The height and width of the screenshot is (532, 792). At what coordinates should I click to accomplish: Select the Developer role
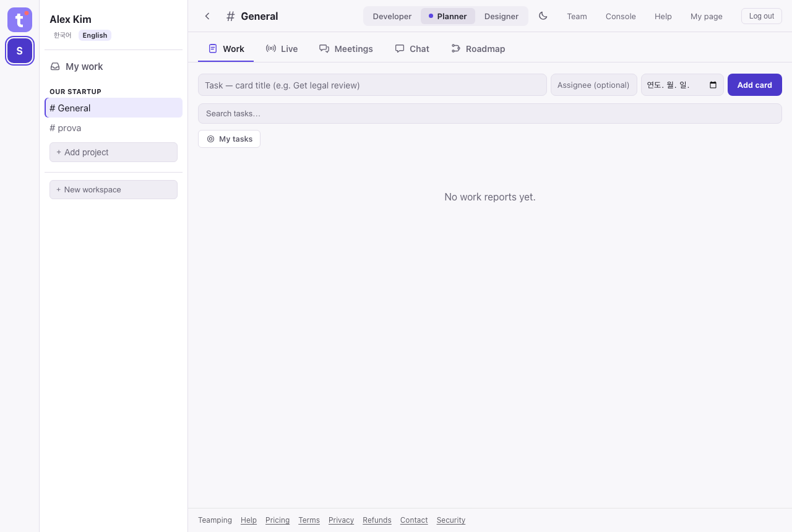(x=392, y=16)
